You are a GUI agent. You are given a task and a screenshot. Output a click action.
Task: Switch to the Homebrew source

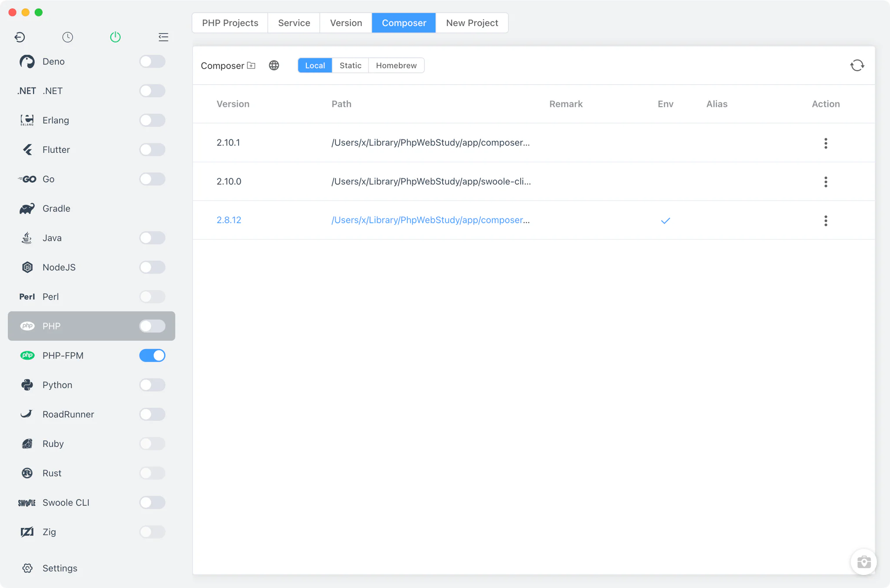point(396,66)
